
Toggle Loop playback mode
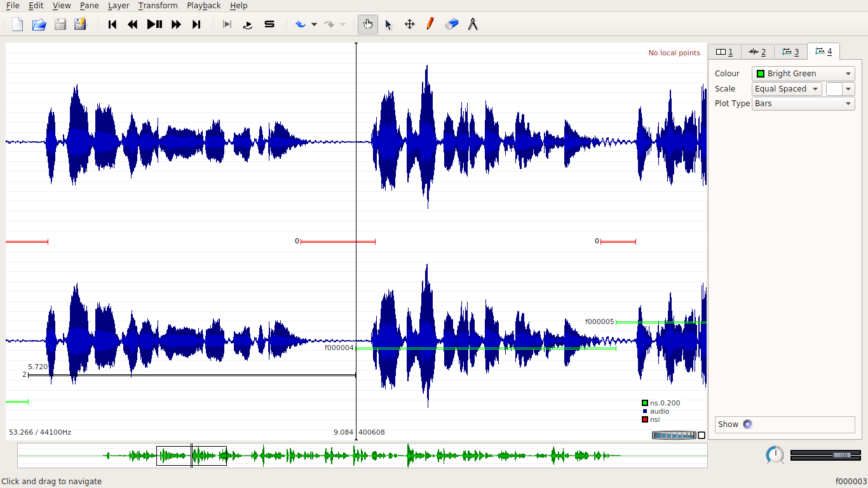pos(248,24)
